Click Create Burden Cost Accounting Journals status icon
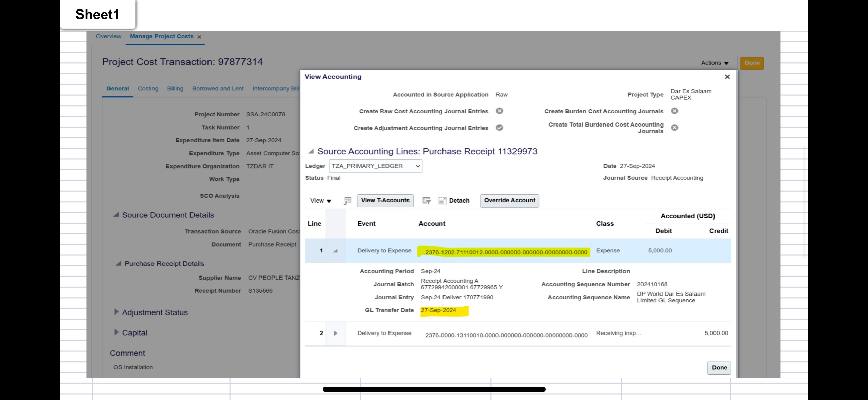The height and width of the screenshot is (400, 868). click(x=674, y=111)
